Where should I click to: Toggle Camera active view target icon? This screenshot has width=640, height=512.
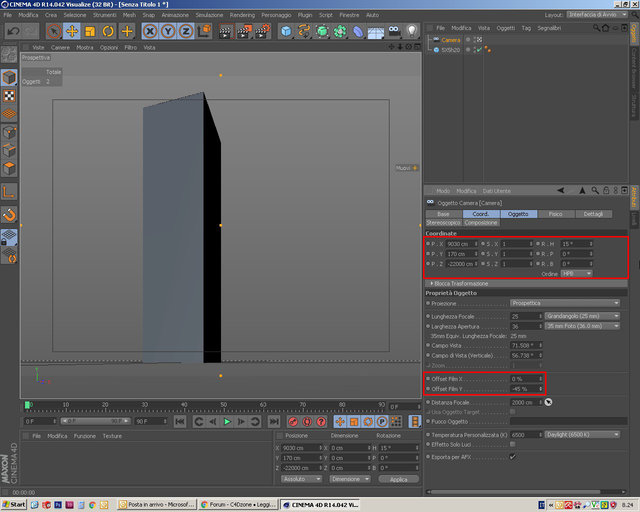pos(479,40)
